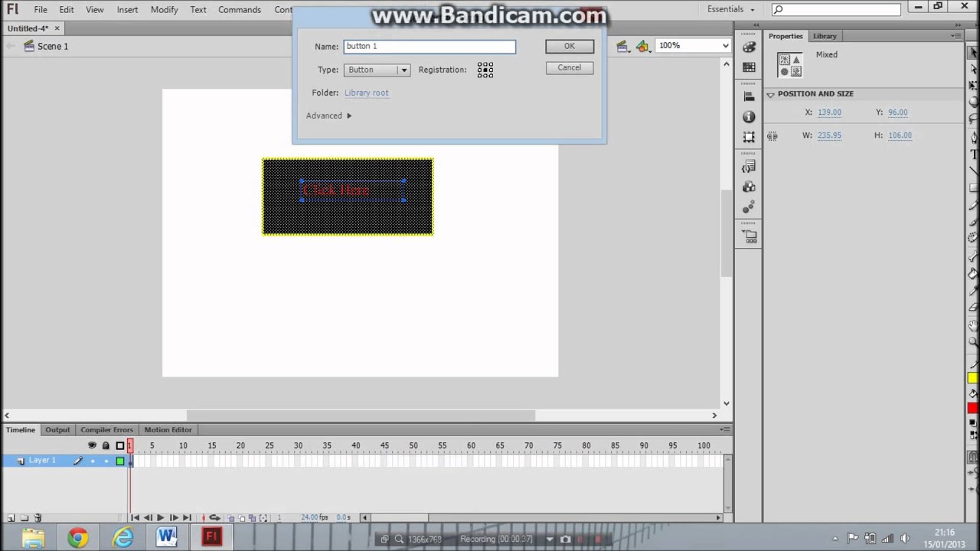This screenshot has width=980, height=551.
Task: Open the Motion Presets panel icon
Action: click(x=749, y=207)
